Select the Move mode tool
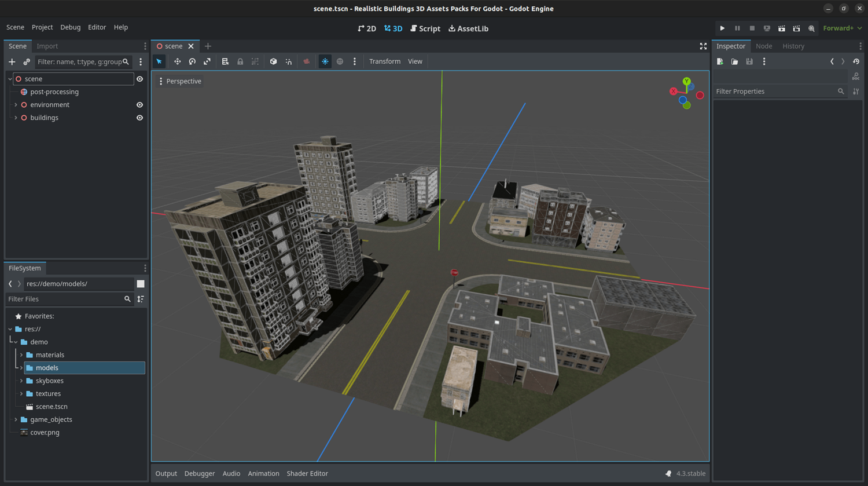This screenshot has height=486, width=868. (x=177, y=61)
